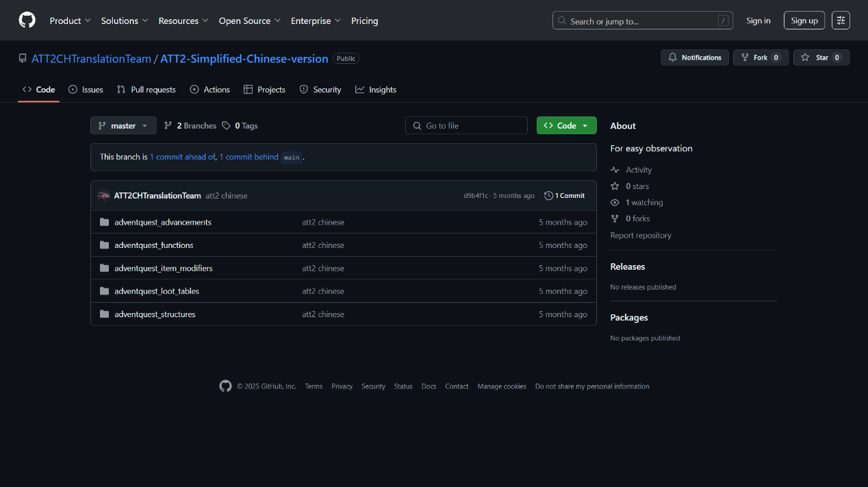Switch to the Code tab
868x487 pixels.
pyautogui.click(x=38, y=90)
